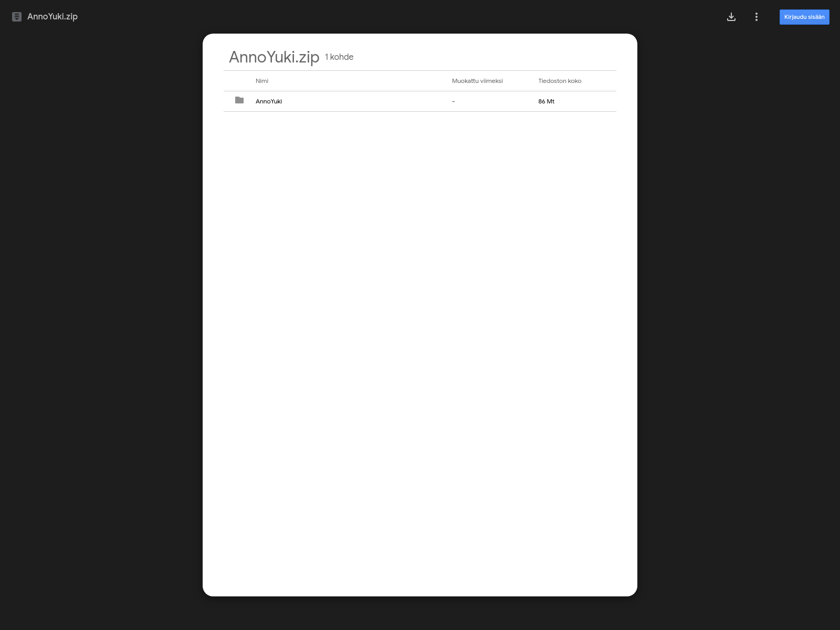Click dark background right of the panel

tap(739, 315)
